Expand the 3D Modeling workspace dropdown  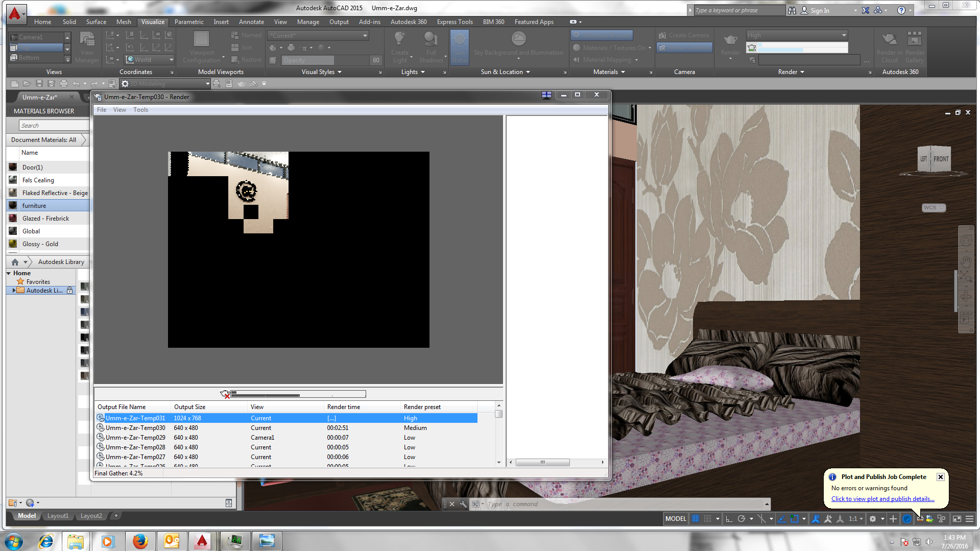[x=207, y=84]
